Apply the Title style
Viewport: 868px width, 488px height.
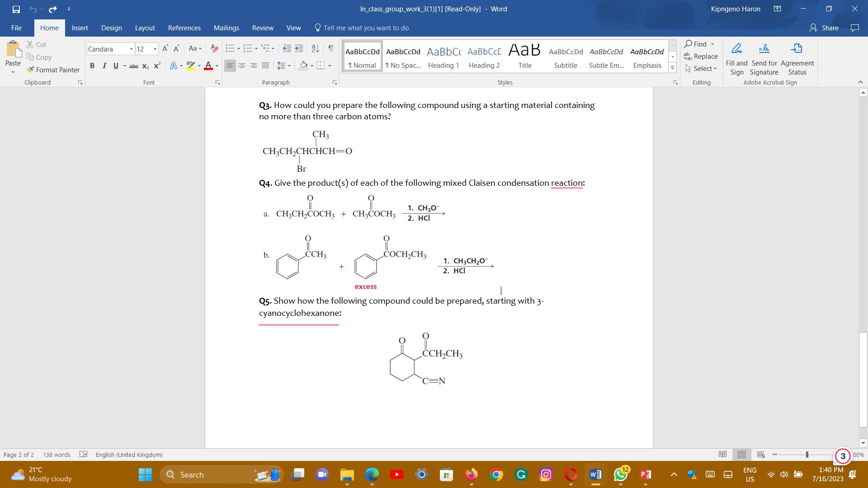point(525,56)
